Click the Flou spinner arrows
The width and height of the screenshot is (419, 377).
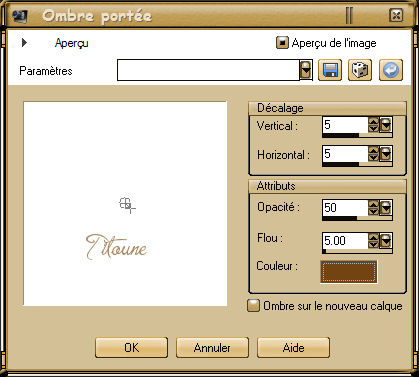tap(373, 241)
